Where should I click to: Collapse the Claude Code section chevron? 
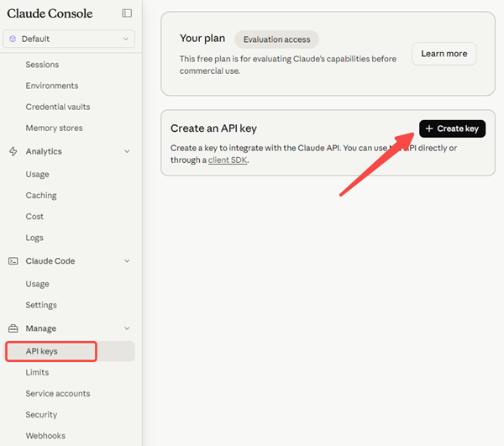point(127,261)
